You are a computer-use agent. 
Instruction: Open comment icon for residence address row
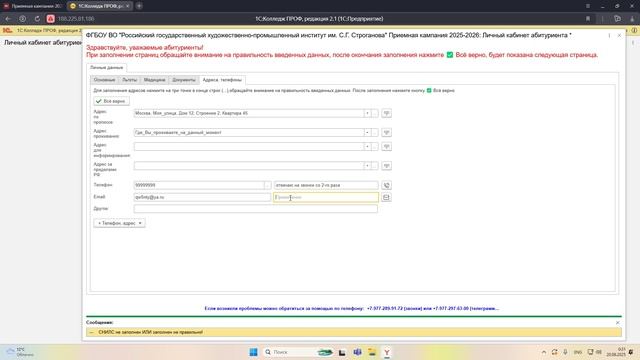[x=386, y=132]
